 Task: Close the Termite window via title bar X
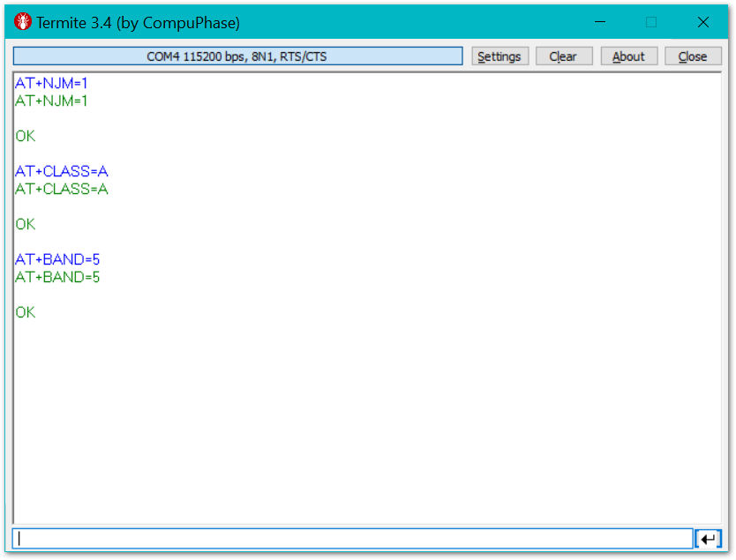702,22
